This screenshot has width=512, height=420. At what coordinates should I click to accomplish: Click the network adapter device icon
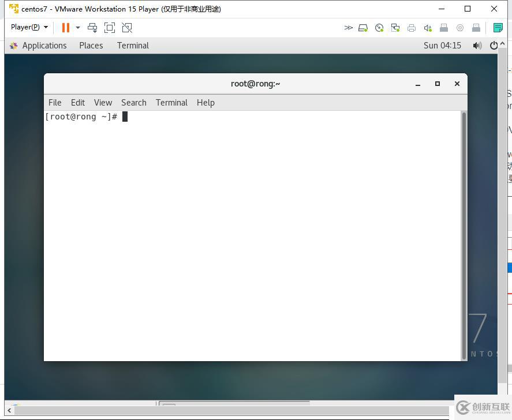click(395, 28)
